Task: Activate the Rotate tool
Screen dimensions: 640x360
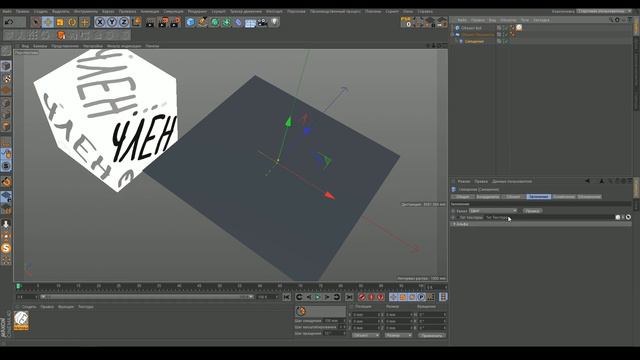Action: point(72,22)
